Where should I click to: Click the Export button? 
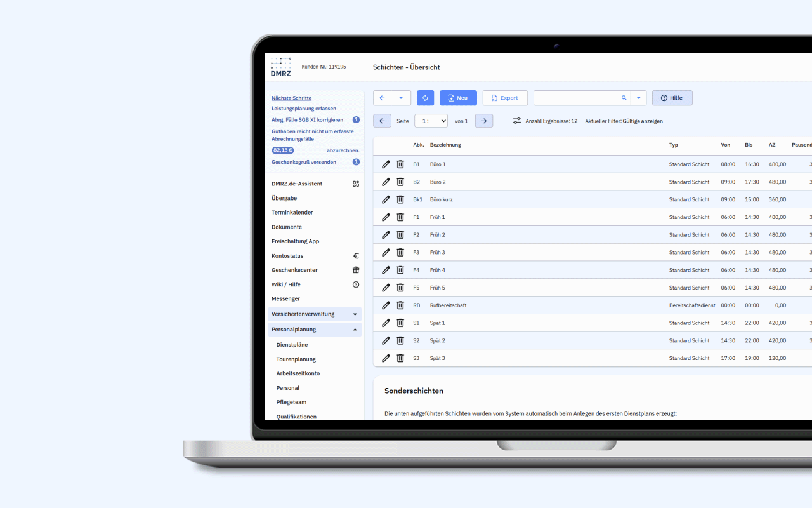click(x=504, y=98)
